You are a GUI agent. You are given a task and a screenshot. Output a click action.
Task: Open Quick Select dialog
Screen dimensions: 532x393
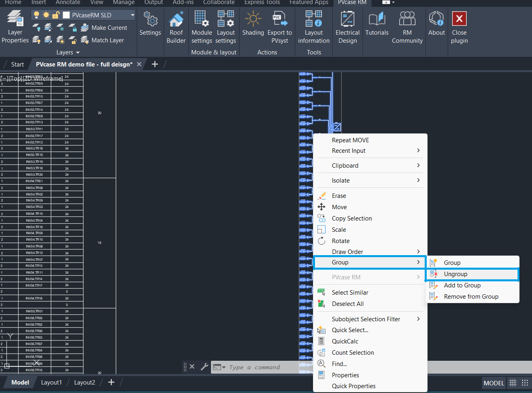click(370, 330)
